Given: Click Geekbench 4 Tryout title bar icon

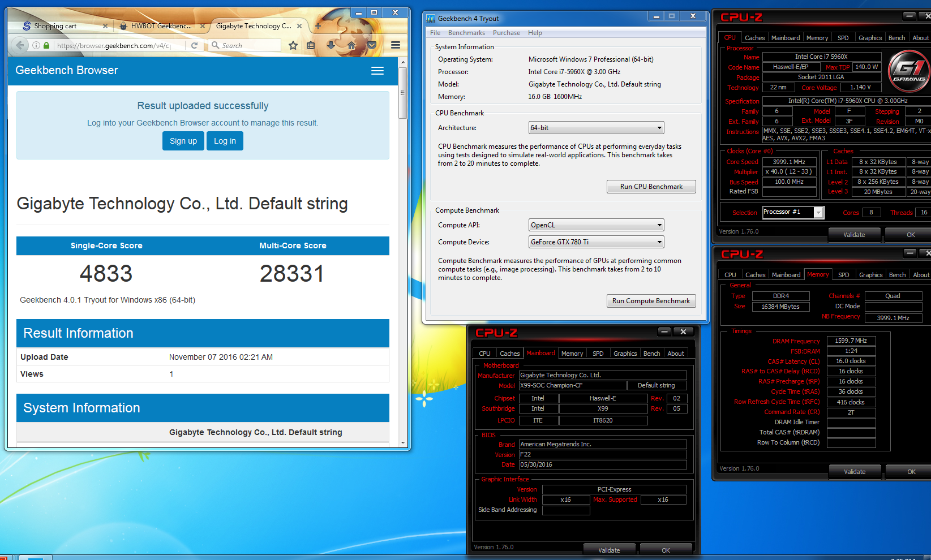Looking at the screenshot, I should pyautogui.click(x=431, y=19).
